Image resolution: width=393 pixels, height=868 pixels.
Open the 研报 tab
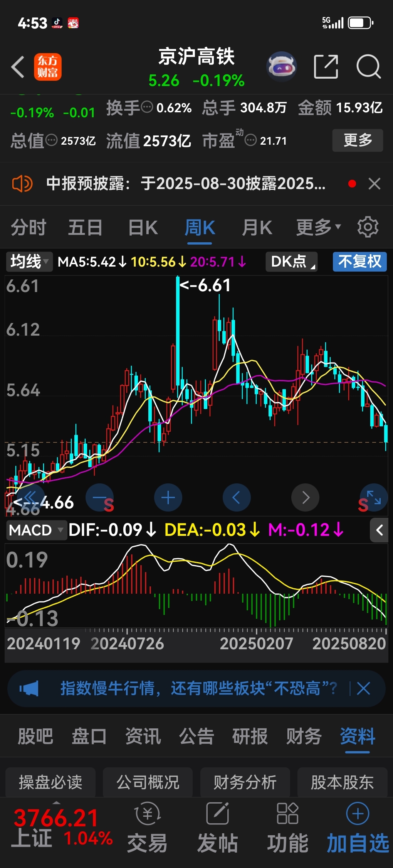pos(250,736)
